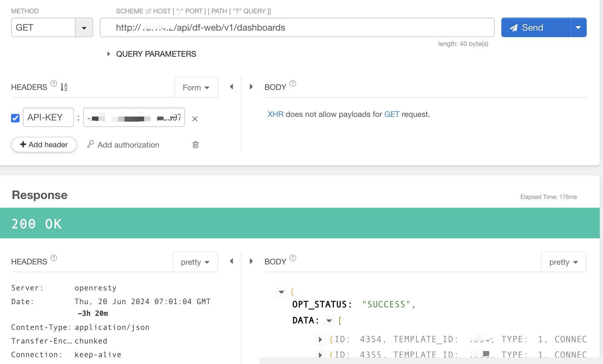Click Add header button
This screenshot has height=364, width=603.
[x=44, y=145]
